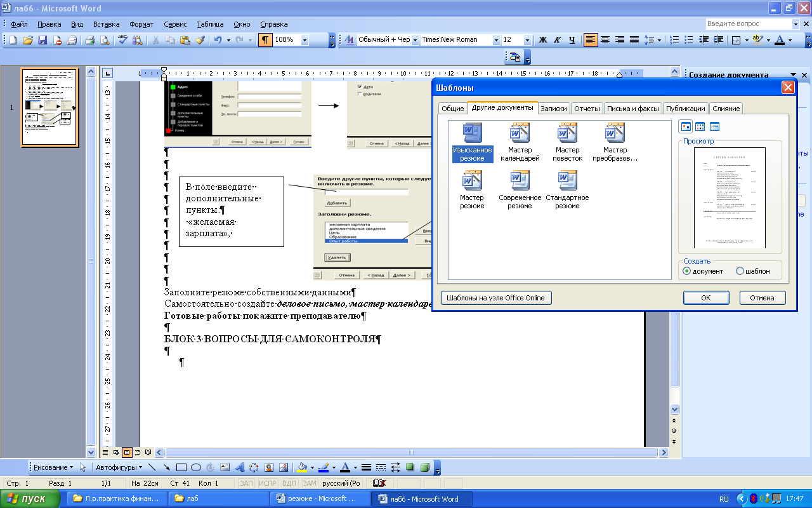Select the Rectangle drawing tool
Viewport: 812px width, 508px height.
181,467
